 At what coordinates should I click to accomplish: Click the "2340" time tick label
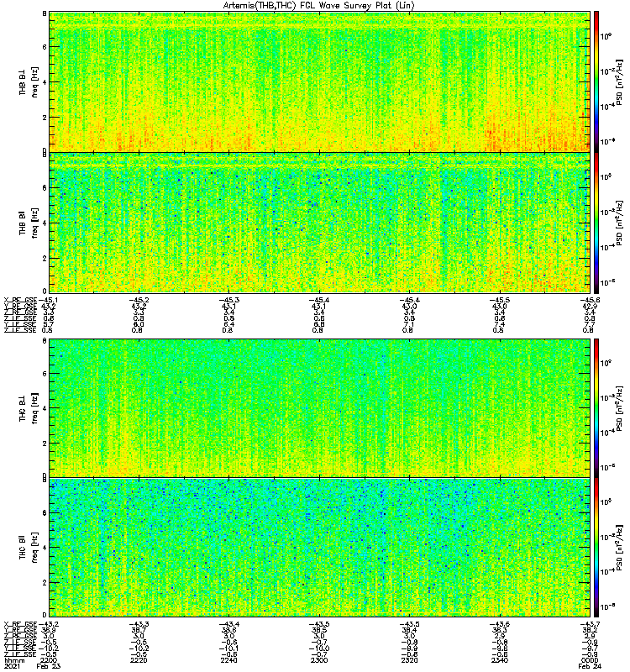click(499, 660)
